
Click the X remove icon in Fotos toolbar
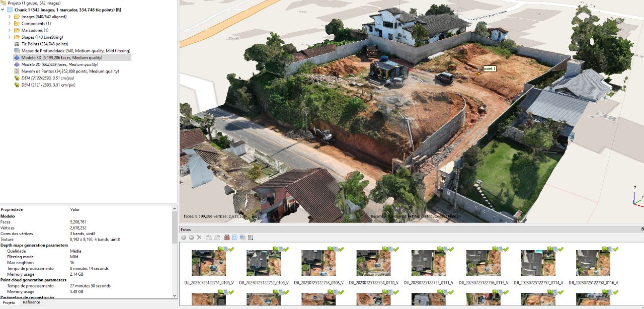tap(199, 237)
